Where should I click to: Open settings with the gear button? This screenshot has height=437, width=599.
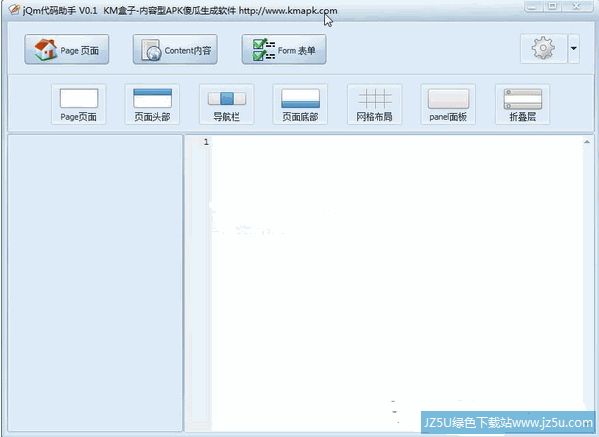(x=544, y=49)
